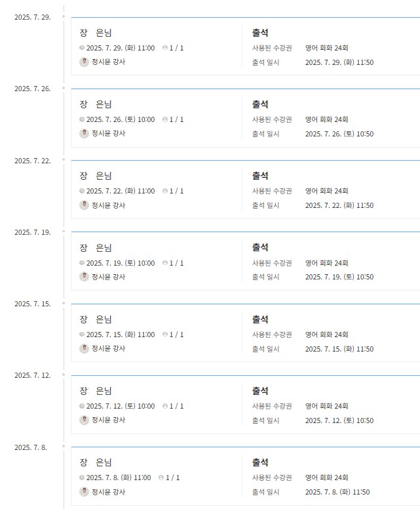
Task: Click the timeline dot beside 2025. 7. 12.
Action: tap(64, 375)
